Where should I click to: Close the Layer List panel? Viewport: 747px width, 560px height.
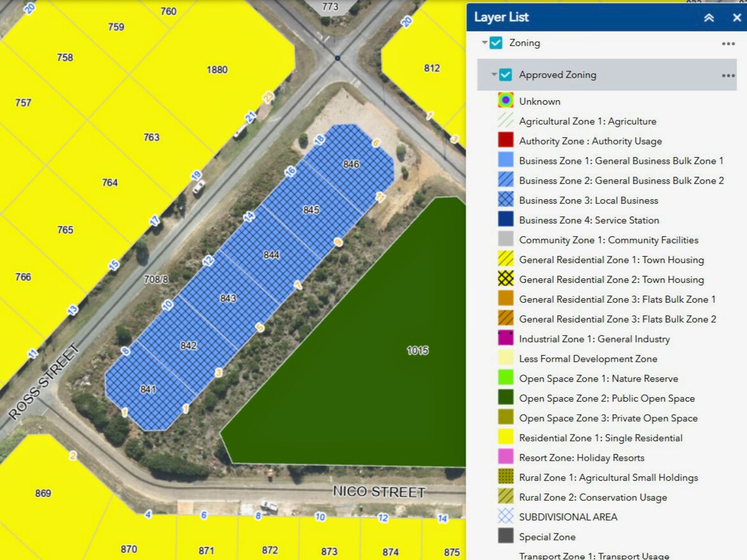coord(737,18)
